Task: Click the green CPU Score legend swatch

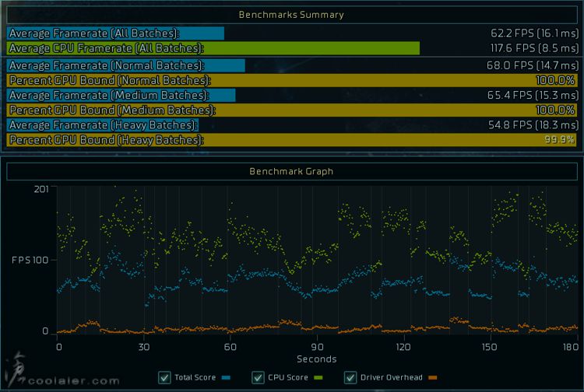Action: [x=318, y=377]
